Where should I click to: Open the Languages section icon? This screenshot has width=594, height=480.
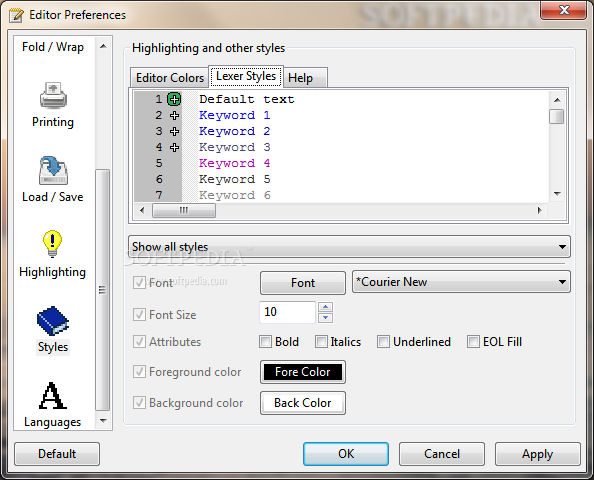(x=53, y=396)
